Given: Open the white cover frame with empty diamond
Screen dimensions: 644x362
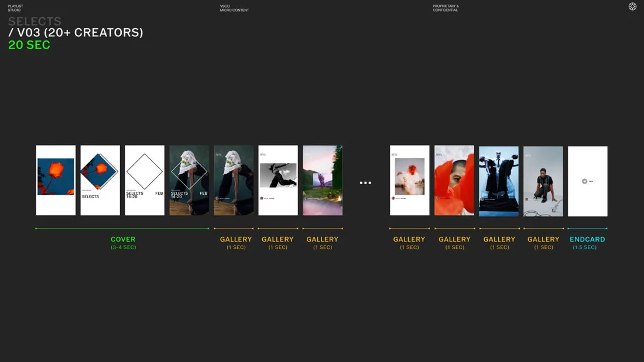Looking at the screenshot, I should coord(145,180).
